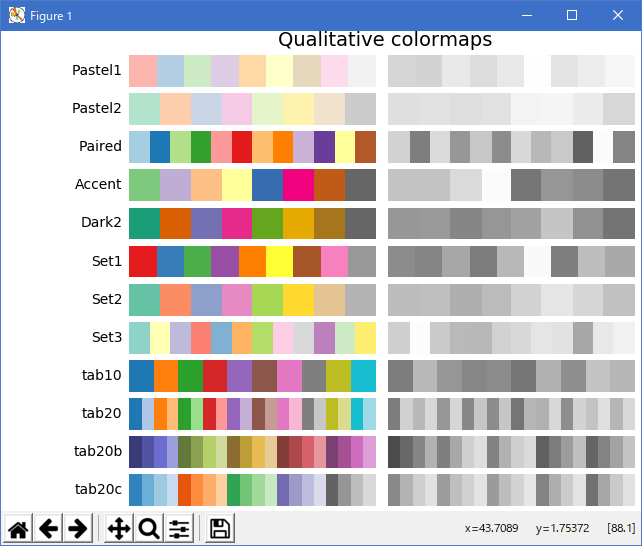
Task: Click the dark navy first swatch in tab20b
Action: click(x=136, y=452)
